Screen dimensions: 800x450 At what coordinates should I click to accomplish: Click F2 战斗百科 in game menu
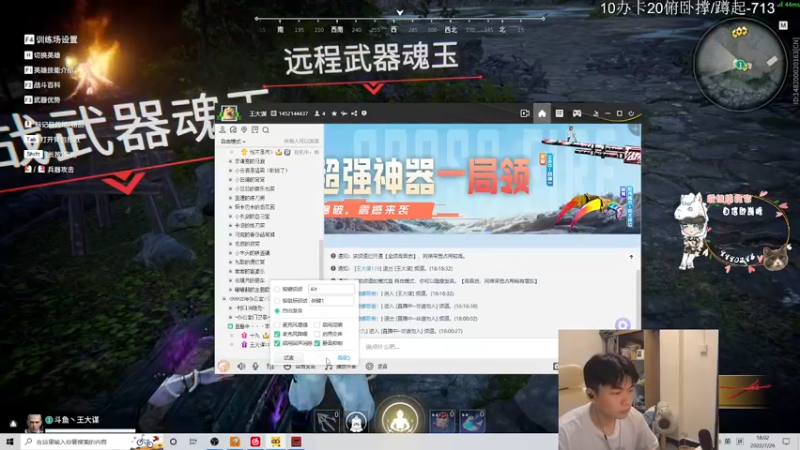(x=42, y=85)
